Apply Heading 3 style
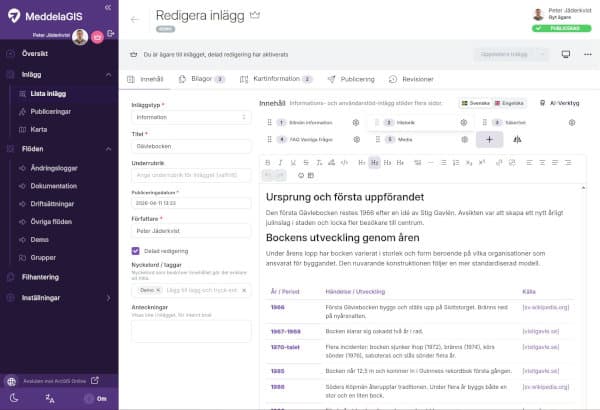Image resolution: width=600 pixels, height=410 pixels. 387,163
